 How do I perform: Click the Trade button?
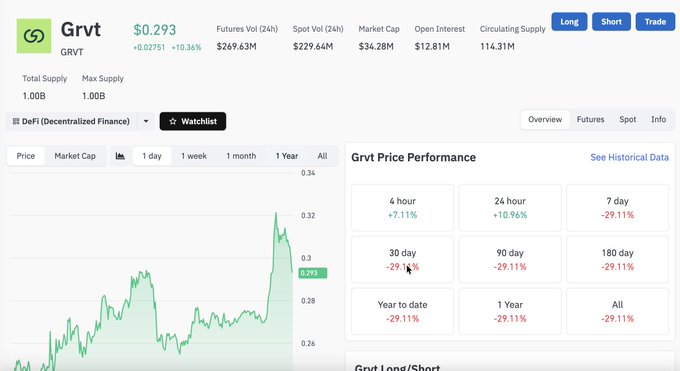pos(655,22)
